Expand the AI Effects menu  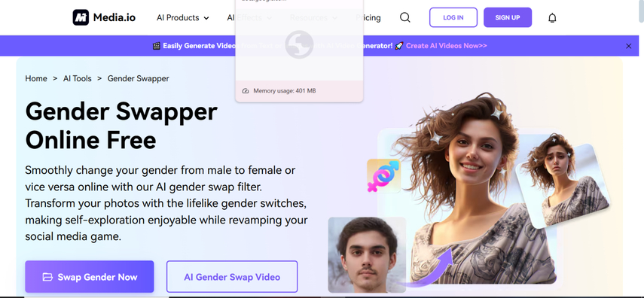point(249,17)
